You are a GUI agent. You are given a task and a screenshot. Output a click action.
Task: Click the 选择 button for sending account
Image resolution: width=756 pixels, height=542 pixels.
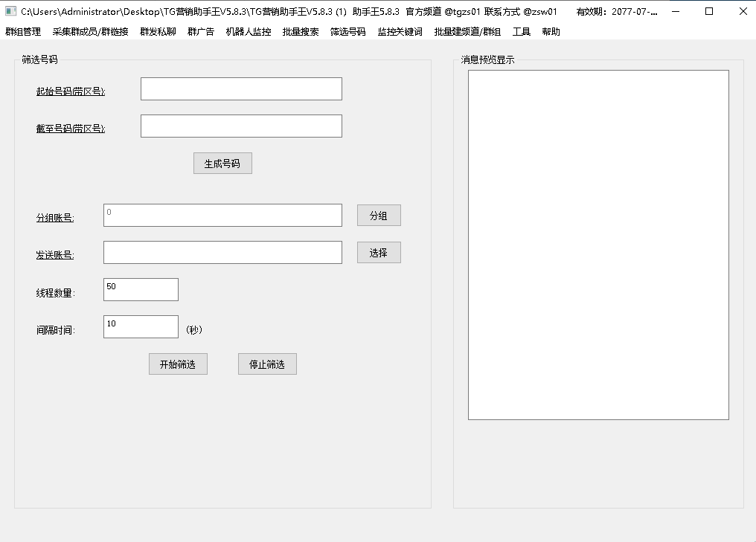[379, 253]
